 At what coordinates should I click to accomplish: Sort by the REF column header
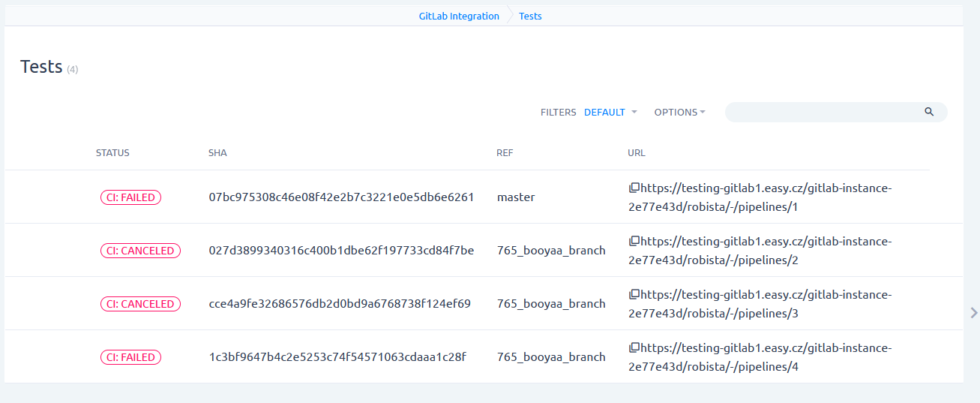(505, 153)
